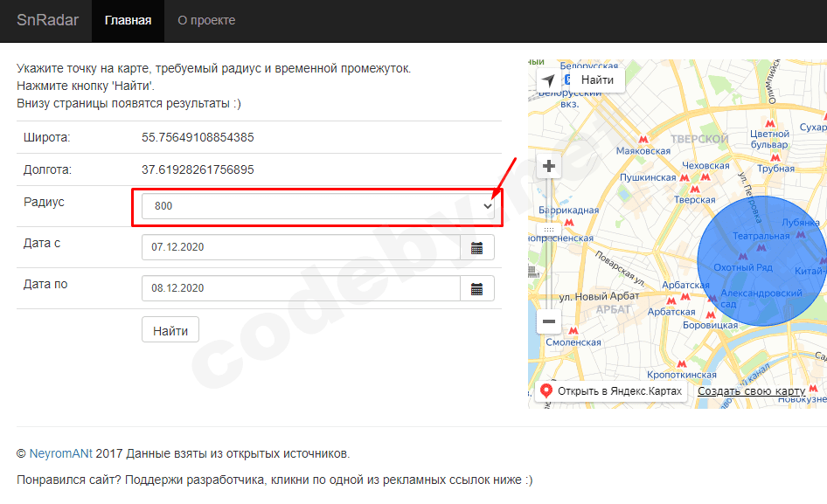Viewport: 827px width, 504px height.
Task: Click the Охотный Ряд metro icon
Action: click(x=742, y=257)
